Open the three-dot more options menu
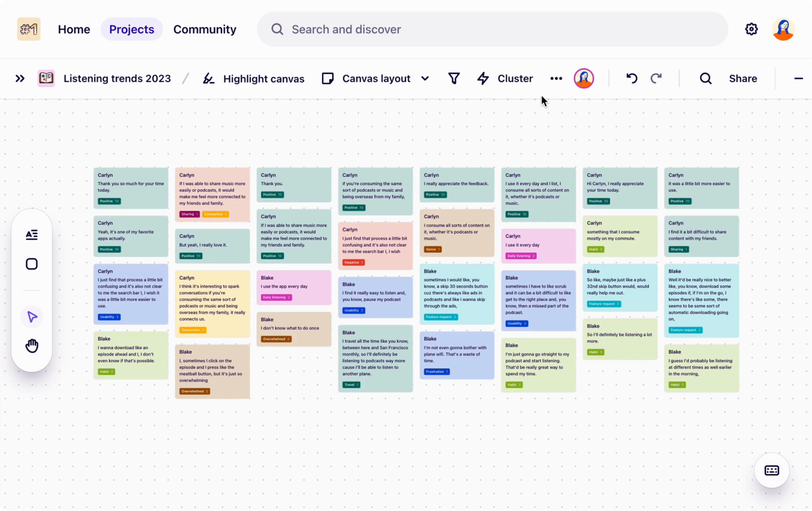 point(556,78)
